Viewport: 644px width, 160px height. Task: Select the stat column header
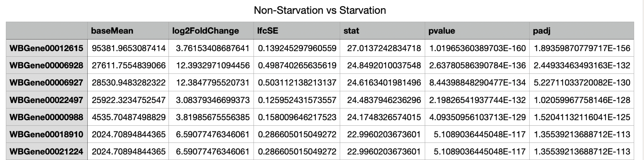(x=351, y=31)
